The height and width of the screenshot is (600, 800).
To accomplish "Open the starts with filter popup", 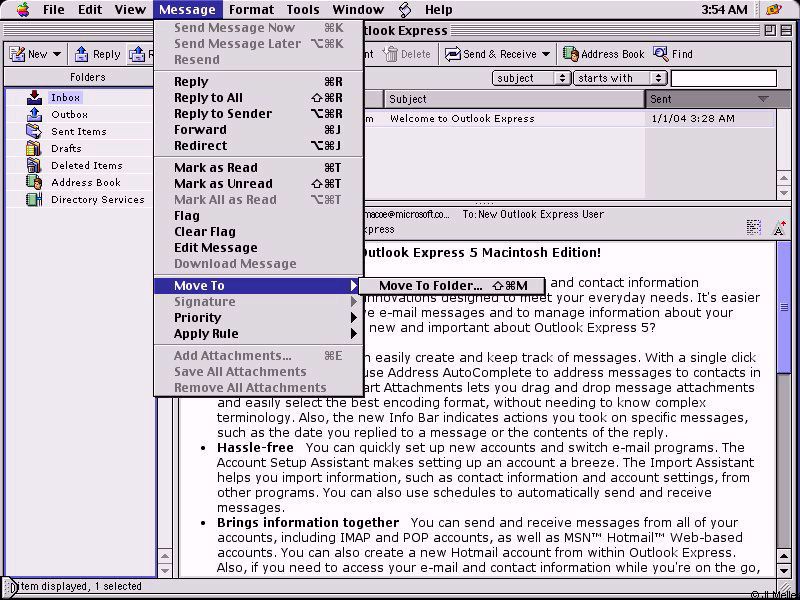I will [620, 78].
